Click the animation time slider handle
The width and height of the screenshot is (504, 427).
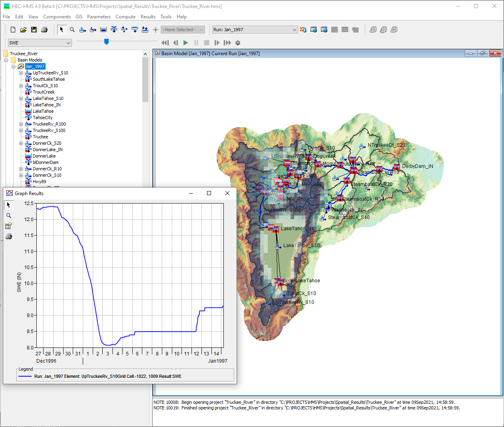tap(106, 42)
